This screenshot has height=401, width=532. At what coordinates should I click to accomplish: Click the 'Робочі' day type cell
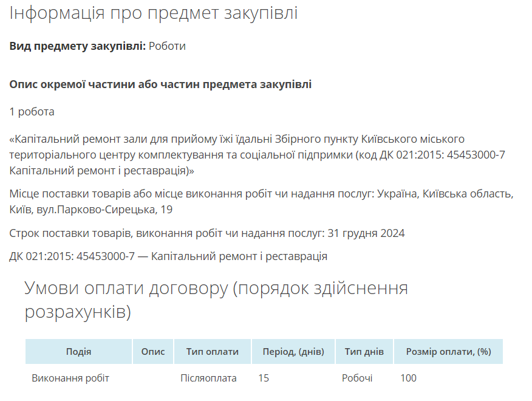coord(357,378)
